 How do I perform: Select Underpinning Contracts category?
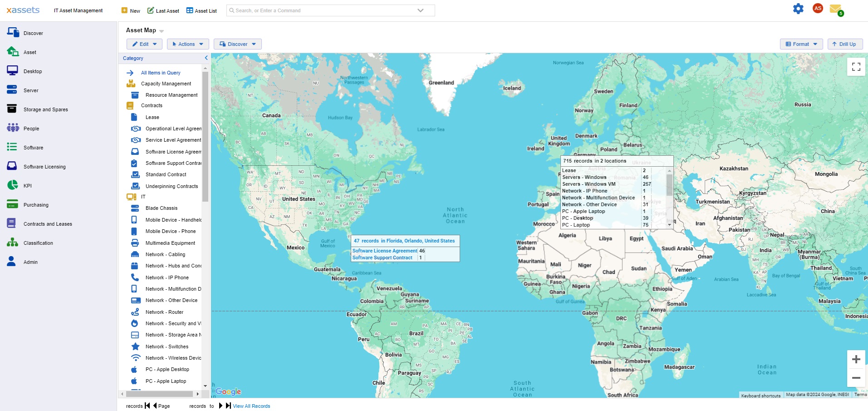172,186
